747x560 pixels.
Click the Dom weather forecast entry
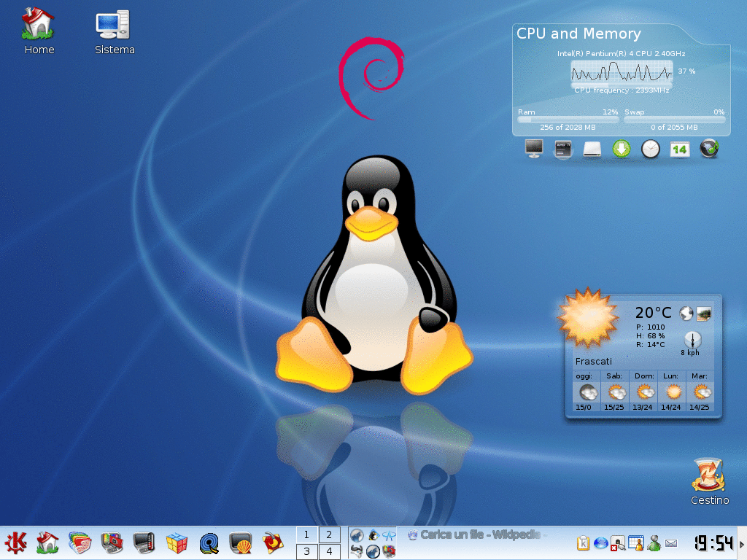643,392
